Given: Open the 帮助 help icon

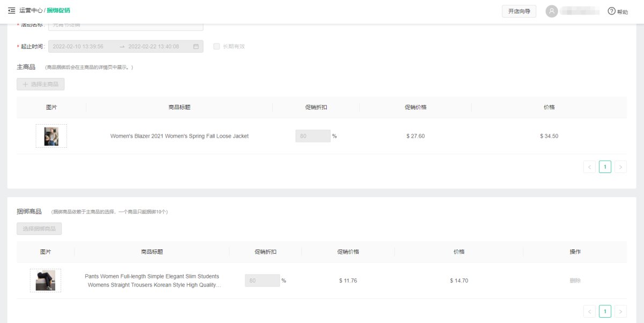Looking at the screenshot, I should [611, 11].
